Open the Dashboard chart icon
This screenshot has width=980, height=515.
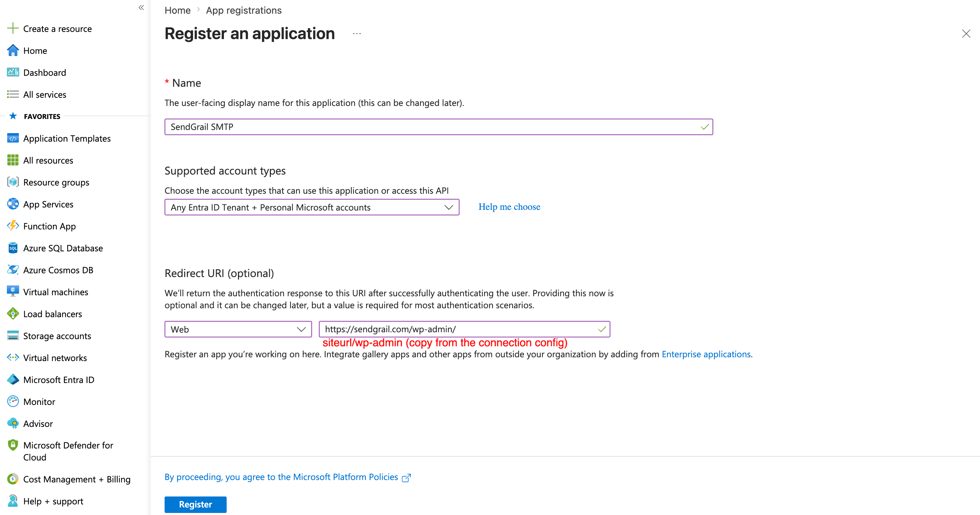[13, 72]
